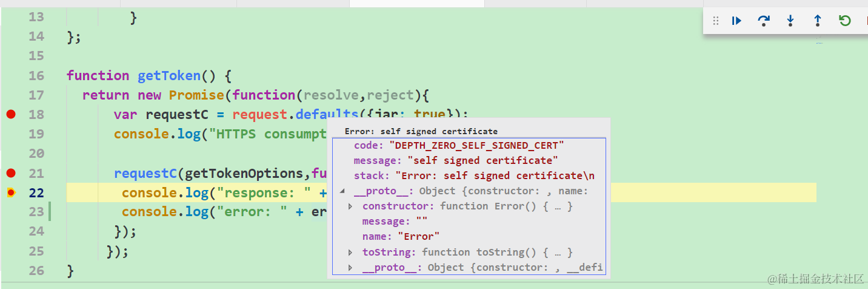Expand the constructor function Error entry

point(350,206)
